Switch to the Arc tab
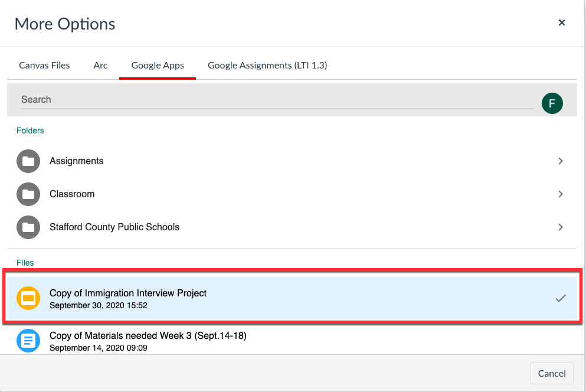Viewport: 586px width, 392px height. 100,66
